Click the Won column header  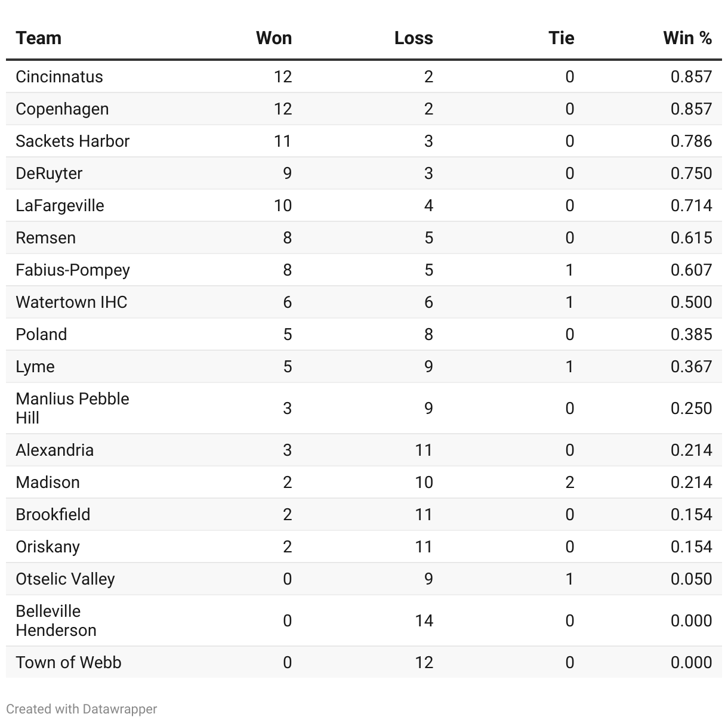274,38
